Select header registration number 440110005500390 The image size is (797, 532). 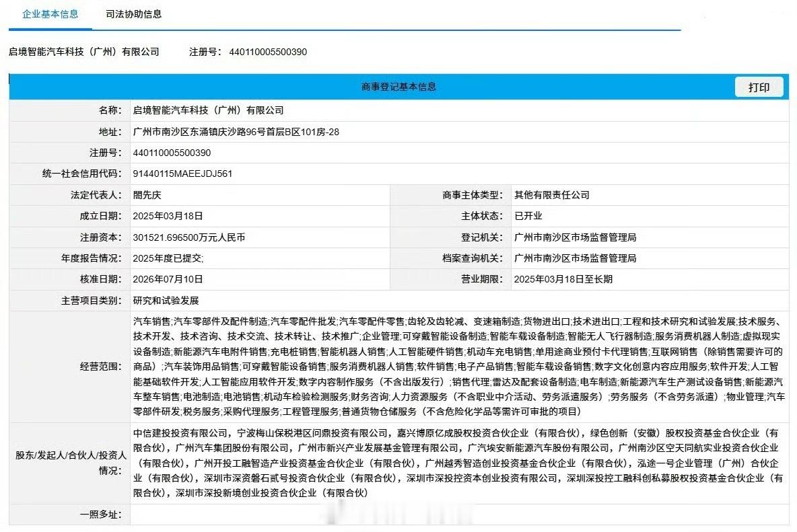(268, 52)
